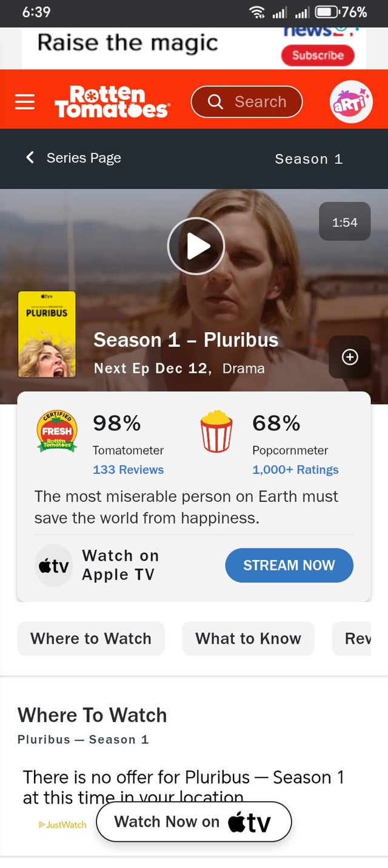This screenshot has height=868, width=388.
Task: Select the Where to Watch tab
Action: [x=91, y=638]
